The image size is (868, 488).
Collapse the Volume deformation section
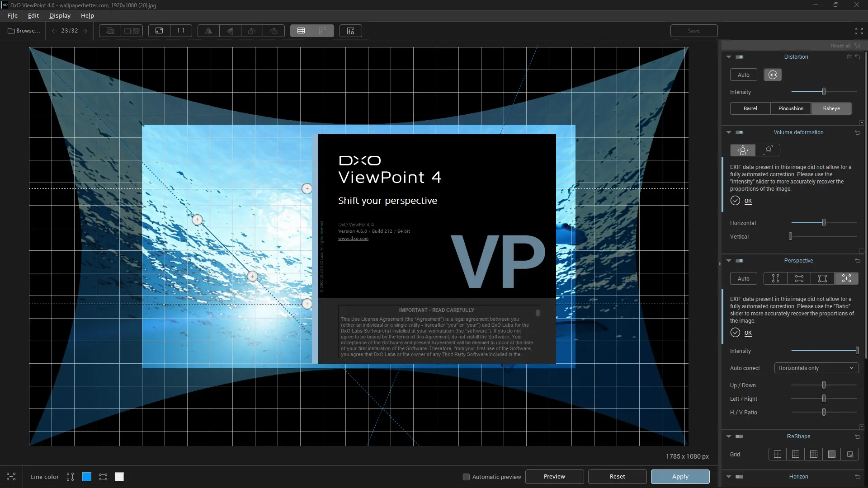click(x=729, y=132)
